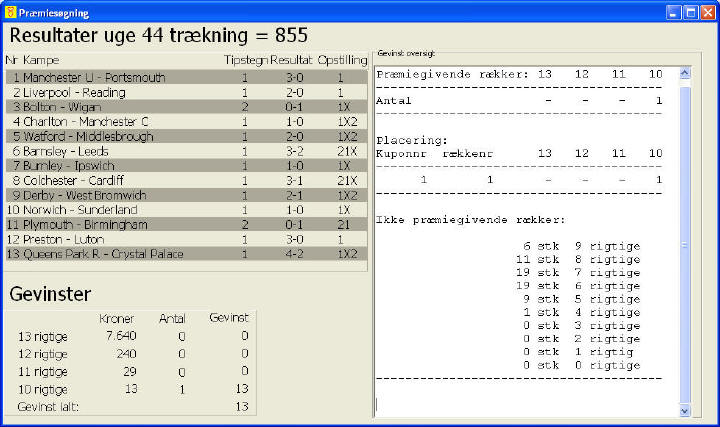Viewport: 720px width, 427px height.
Task: Click the '7.640' Kroner value
Action: pos(121,336)
